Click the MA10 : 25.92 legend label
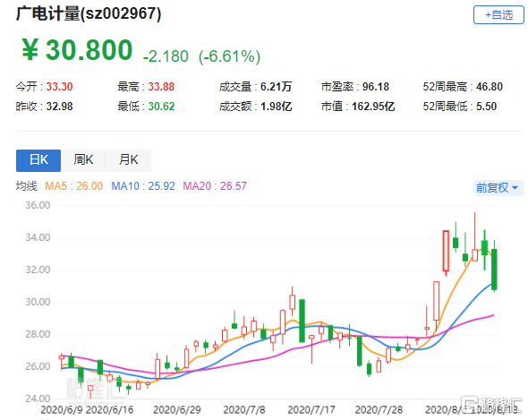The image size is (528, 420). (x=143, y=186)
